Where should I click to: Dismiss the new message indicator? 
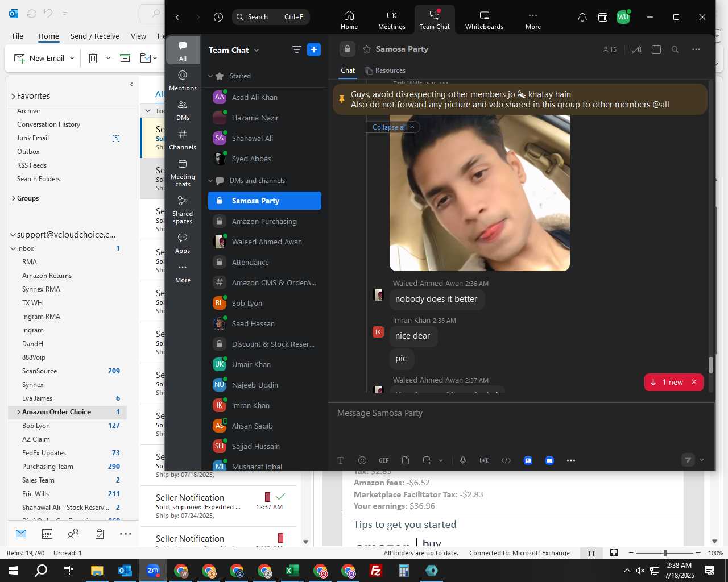pyautogui.click(x=694, y=382)
